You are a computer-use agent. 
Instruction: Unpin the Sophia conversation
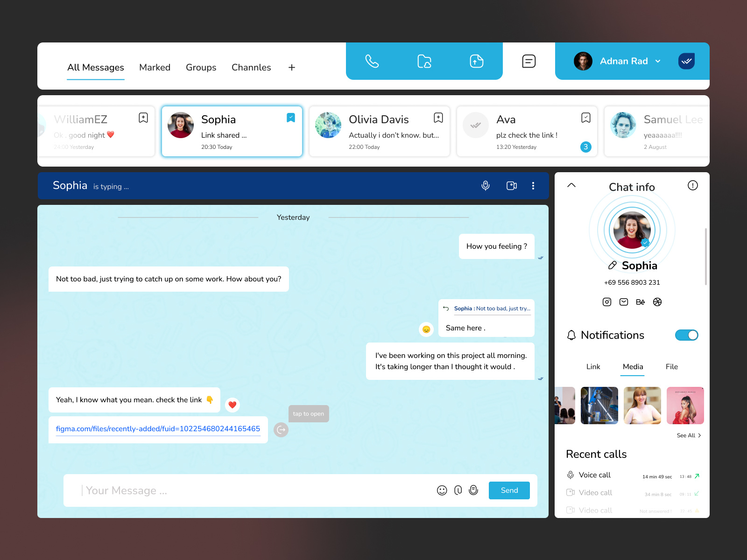[290, 118]
